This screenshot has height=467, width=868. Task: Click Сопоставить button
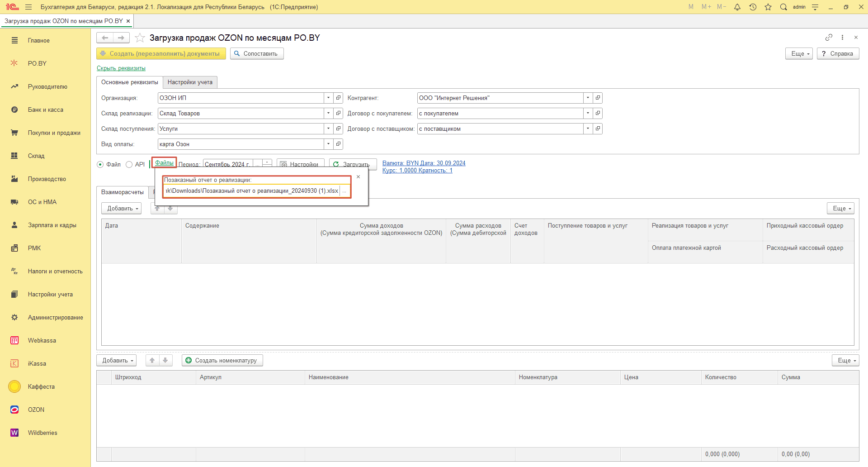pos(257,53)
